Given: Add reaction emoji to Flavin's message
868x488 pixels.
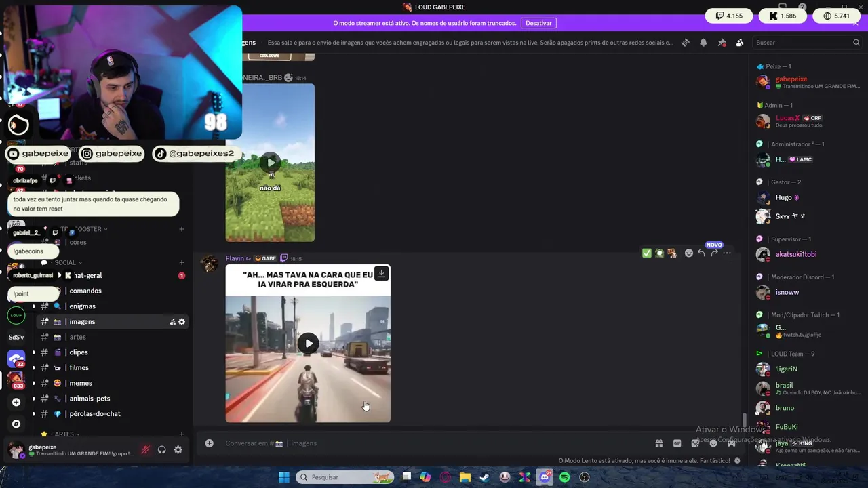Looking at the screenshot, I should [689, 253].
